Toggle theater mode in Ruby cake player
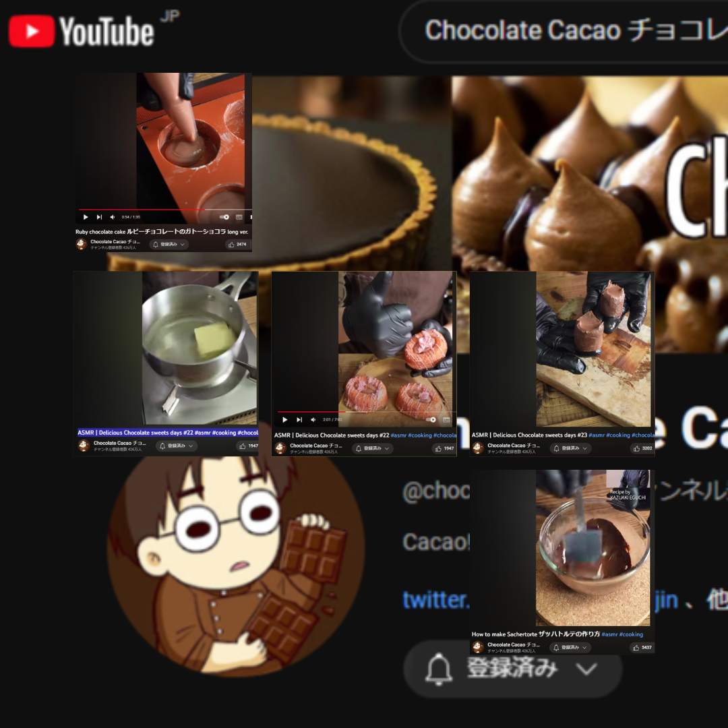728x728 pixels. coord(239,217)
